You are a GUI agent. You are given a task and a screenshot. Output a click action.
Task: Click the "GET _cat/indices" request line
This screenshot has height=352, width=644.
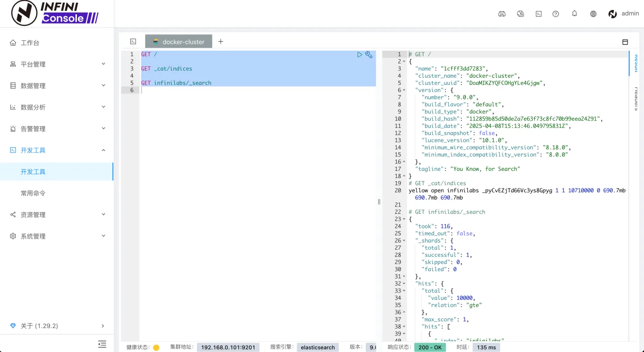coord(167,69)
